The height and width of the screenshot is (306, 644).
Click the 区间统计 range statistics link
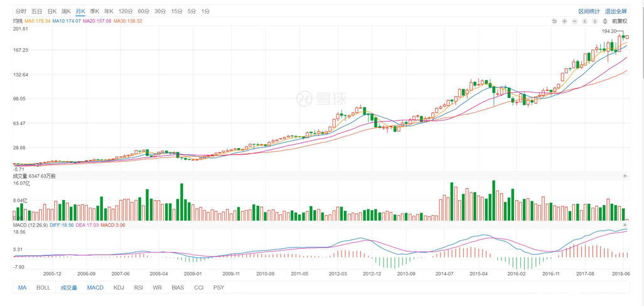(589, 11)
